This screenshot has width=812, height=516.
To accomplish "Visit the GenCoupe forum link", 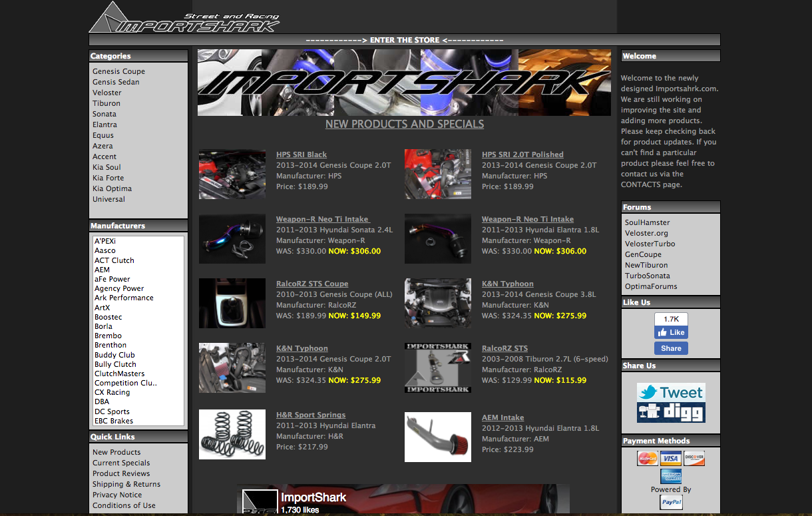I will tap(643, 254).
